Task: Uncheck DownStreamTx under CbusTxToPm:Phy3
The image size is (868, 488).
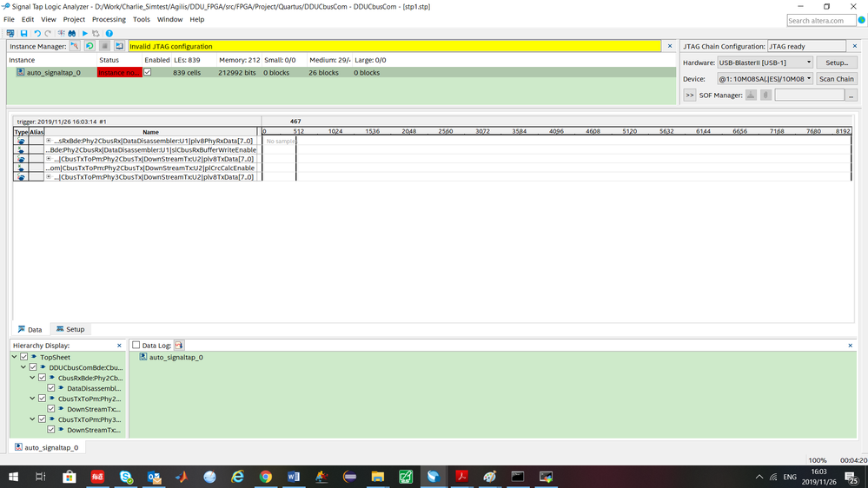Action: pos(51,430)
